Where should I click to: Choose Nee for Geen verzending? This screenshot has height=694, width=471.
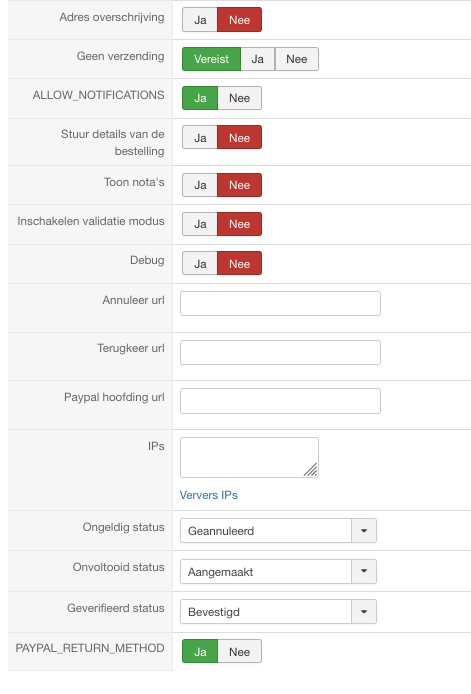point(297,59)
